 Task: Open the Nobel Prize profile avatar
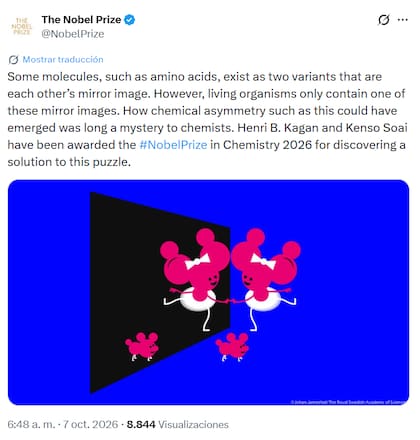coord(22,26)
